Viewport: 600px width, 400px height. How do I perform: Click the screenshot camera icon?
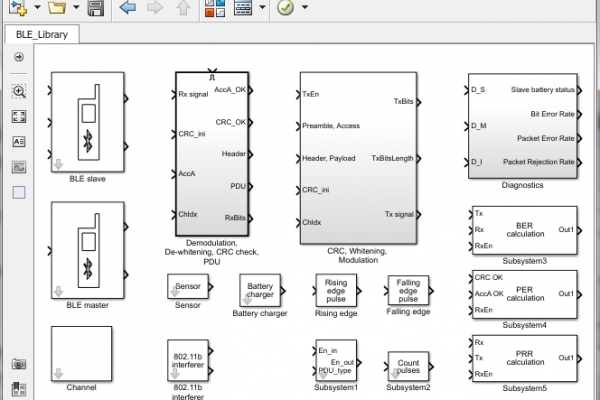(19, 365)
